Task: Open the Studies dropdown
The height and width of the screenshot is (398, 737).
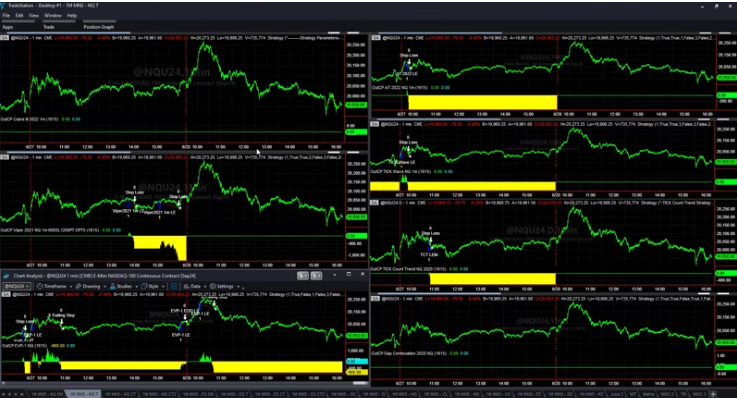Action: point(124,286)
